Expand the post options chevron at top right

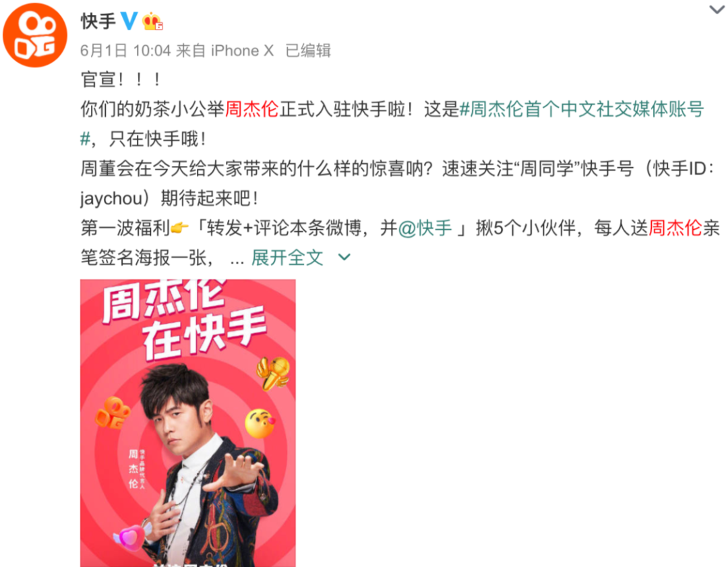pyautogui.click(x=717, y=9)
